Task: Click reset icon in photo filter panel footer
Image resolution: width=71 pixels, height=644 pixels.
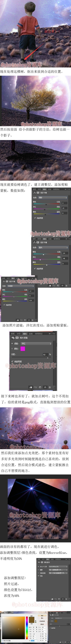Action: tap(40, 387)
